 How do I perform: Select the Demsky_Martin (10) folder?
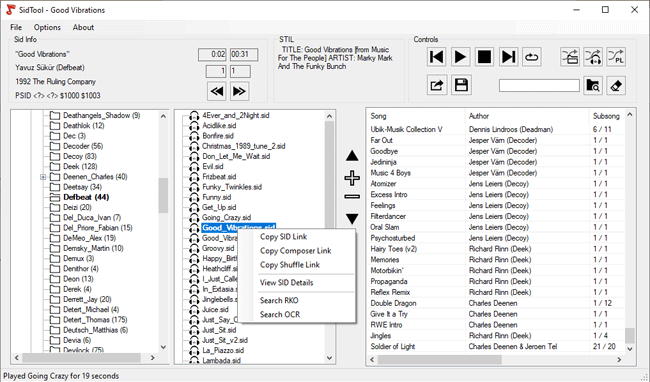coord(93,248)
